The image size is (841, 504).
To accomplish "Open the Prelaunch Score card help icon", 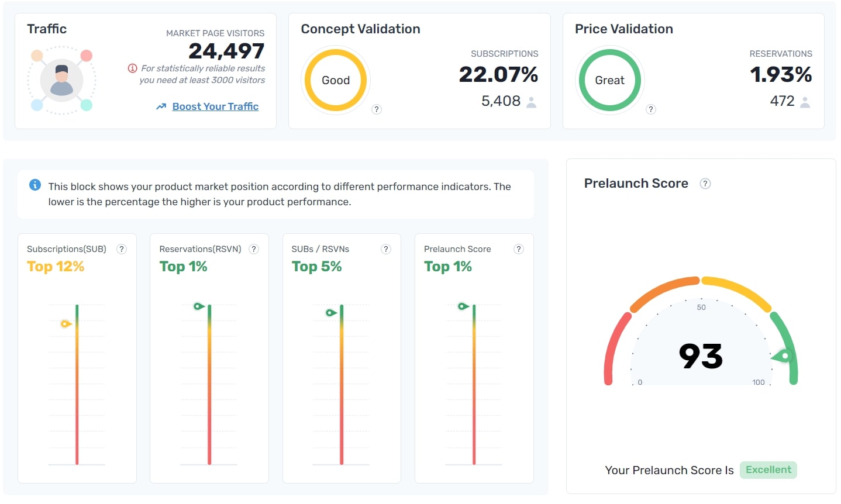I will point(518,248).
